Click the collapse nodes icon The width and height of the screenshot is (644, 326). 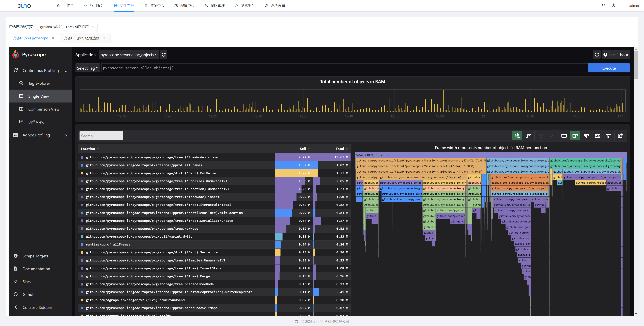pos(552,135)
